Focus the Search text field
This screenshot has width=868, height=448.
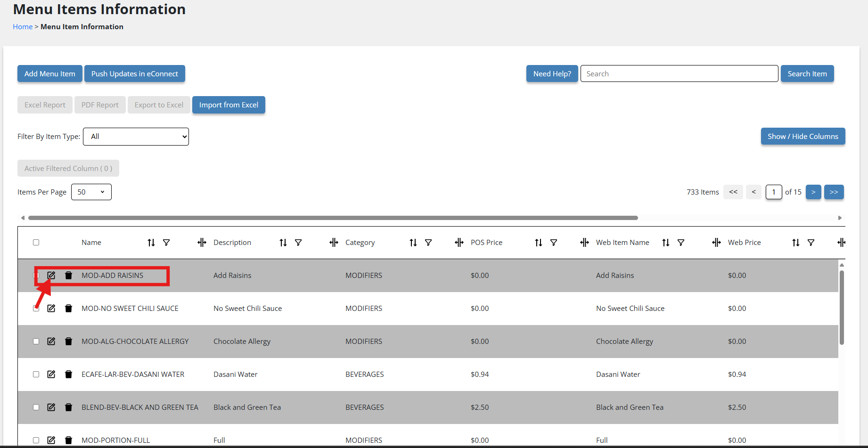point(679,74)
